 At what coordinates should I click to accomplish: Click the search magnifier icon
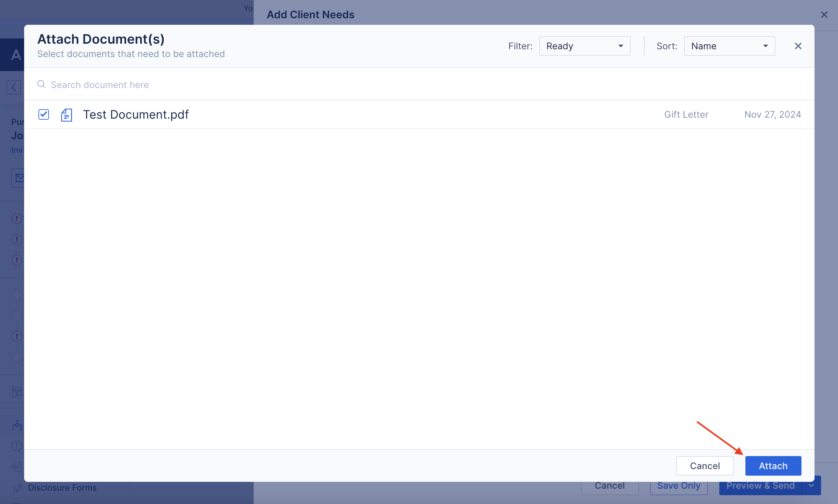[41, 84]
